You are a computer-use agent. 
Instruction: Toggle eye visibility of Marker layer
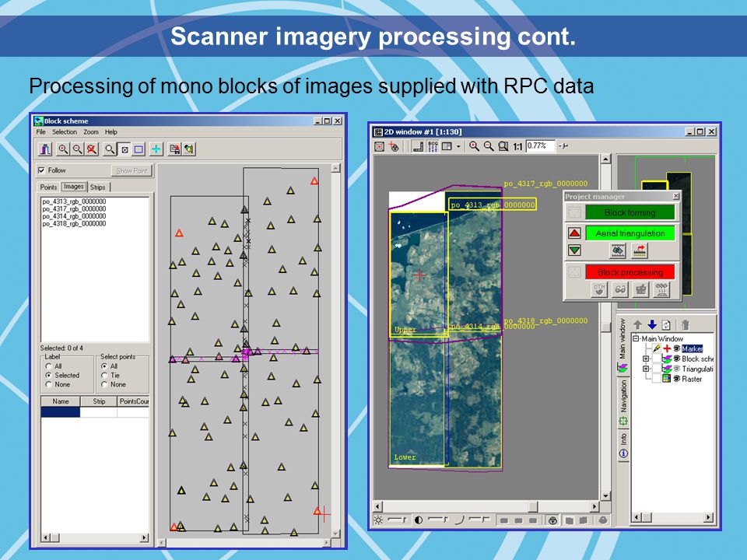coord(676,348)
